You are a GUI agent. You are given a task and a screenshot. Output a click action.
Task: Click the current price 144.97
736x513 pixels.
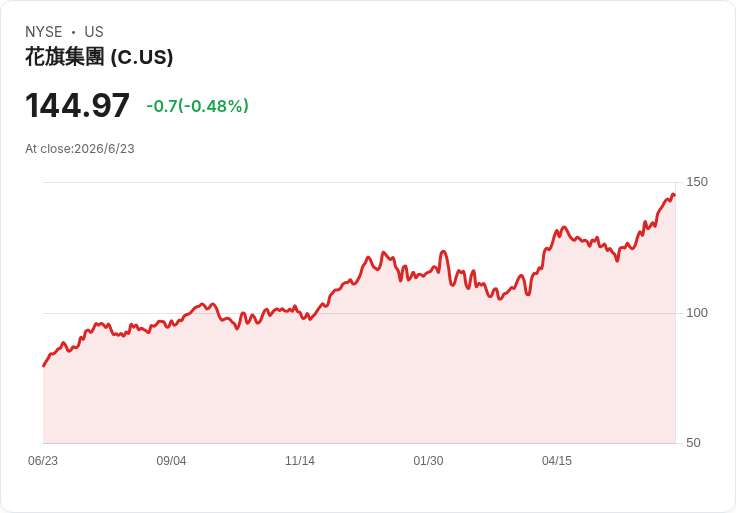pyautogui.click(x=77, y=106)
